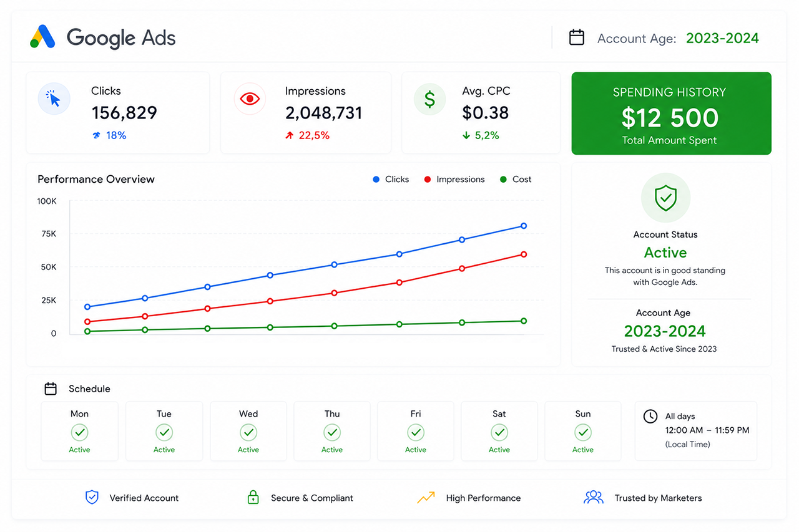
Task: Click the High Performance label
Action: (483, 498)
